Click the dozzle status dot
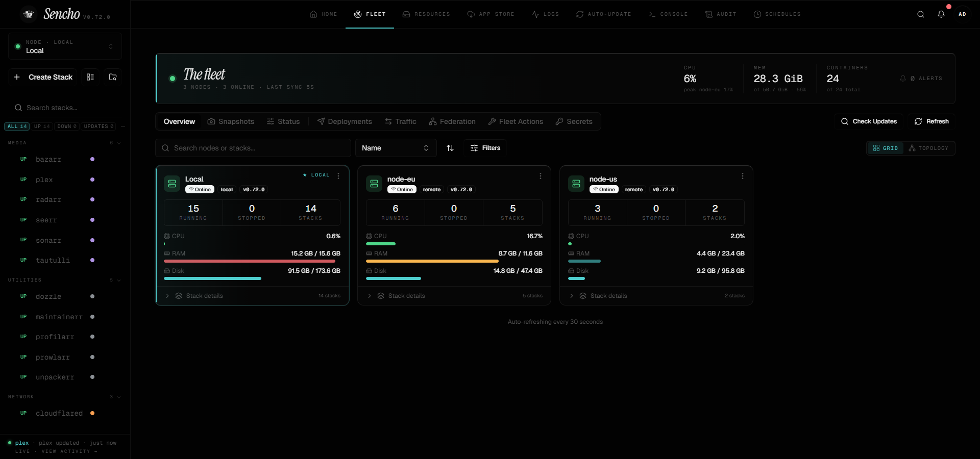The image size is (980, 459). (x=92, y=296)
